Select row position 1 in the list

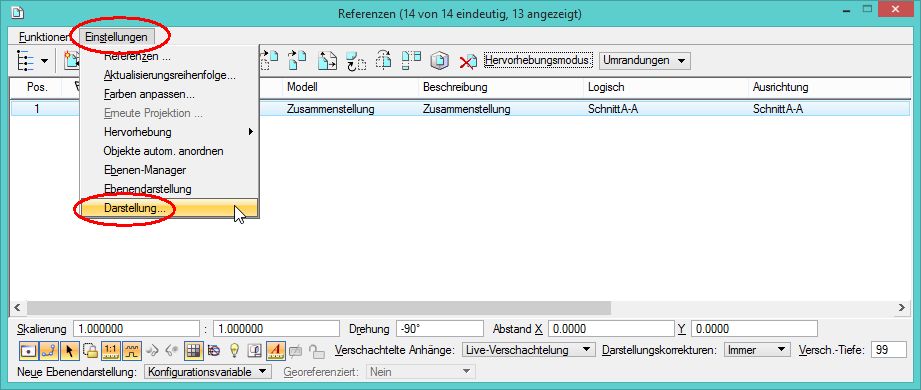point(37,109)
